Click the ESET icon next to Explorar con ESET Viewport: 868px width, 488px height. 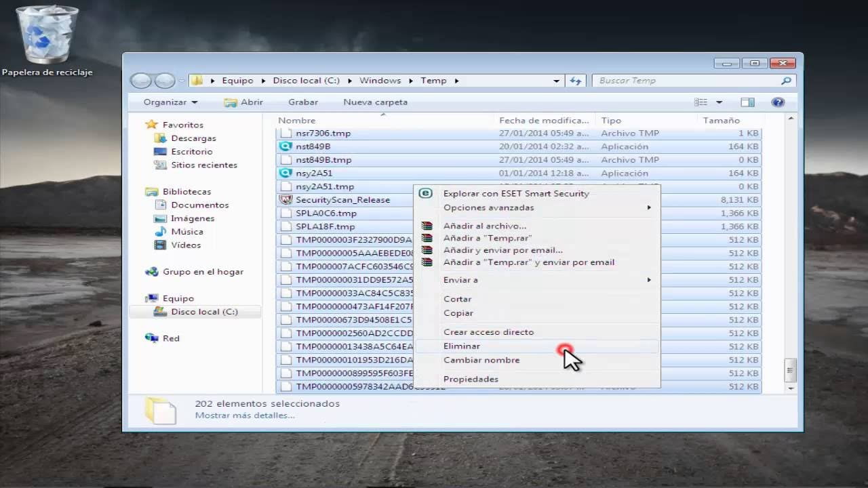[x=426, y=193]
